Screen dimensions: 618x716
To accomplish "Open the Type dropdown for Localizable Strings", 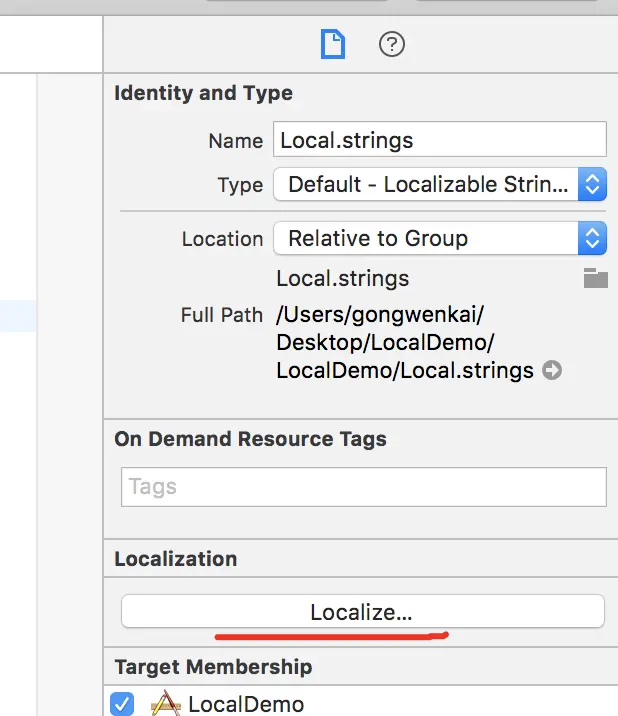I will [440, 184].
